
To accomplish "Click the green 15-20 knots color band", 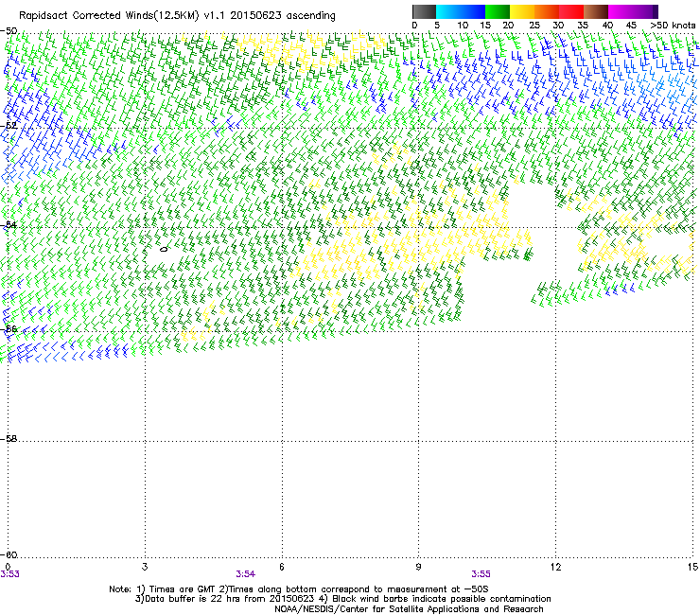I will tap(498, 11).
